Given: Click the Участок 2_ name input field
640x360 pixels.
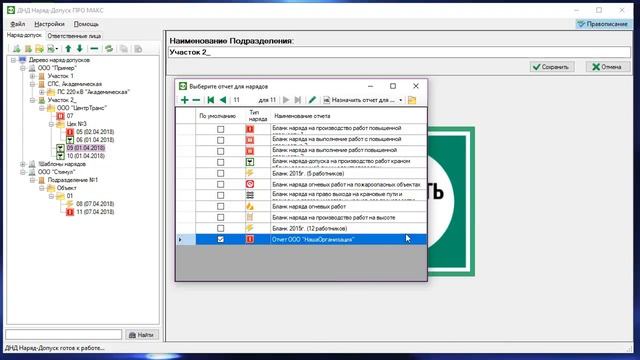Looking at the screenshot, I should (x=399, y=52).
